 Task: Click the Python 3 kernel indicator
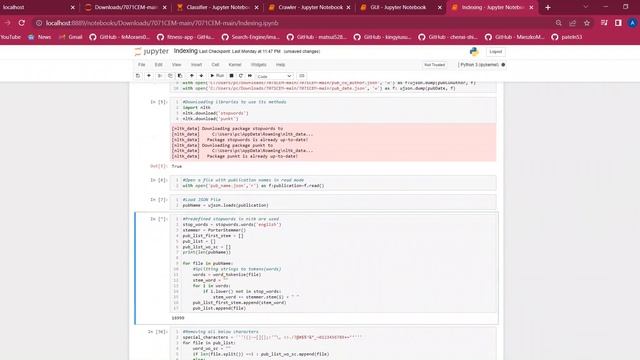tap(482, 65)
